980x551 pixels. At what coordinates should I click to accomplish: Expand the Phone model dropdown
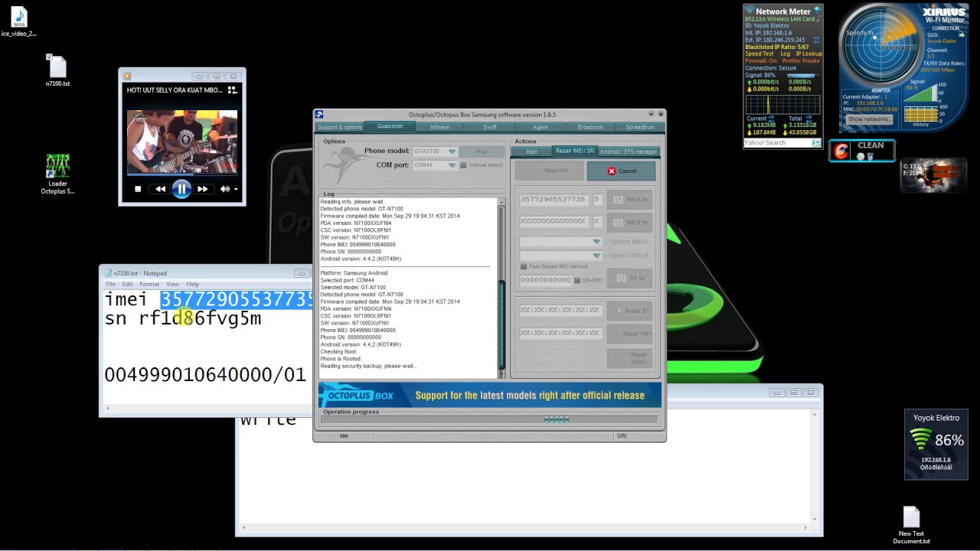click(452, 152)
